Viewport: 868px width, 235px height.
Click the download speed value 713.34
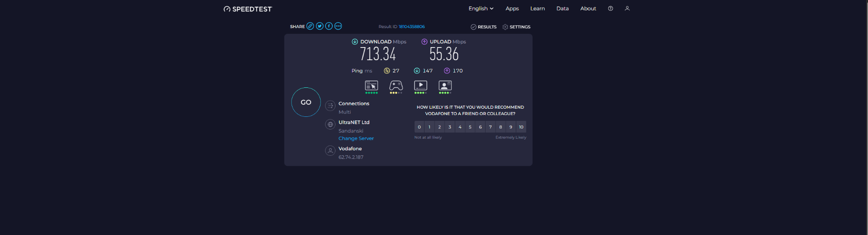coord(378,54)
